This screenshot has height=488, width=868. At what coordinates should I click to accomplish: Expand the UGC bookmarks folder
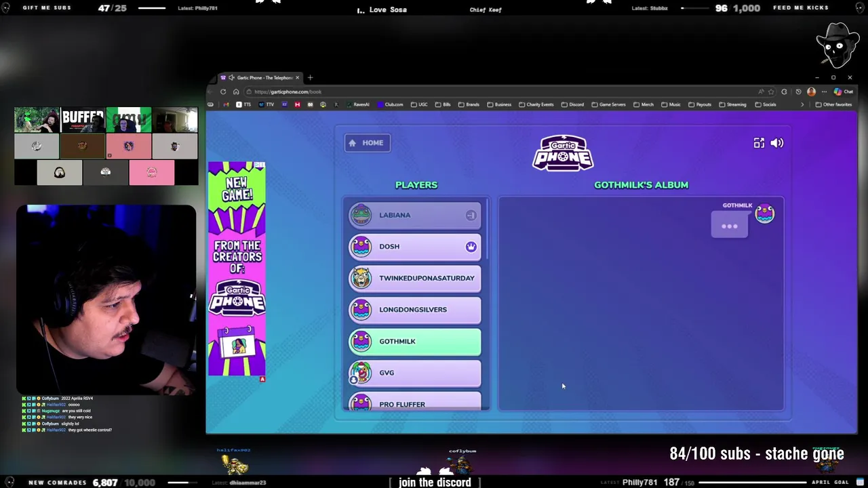point(419,104)
